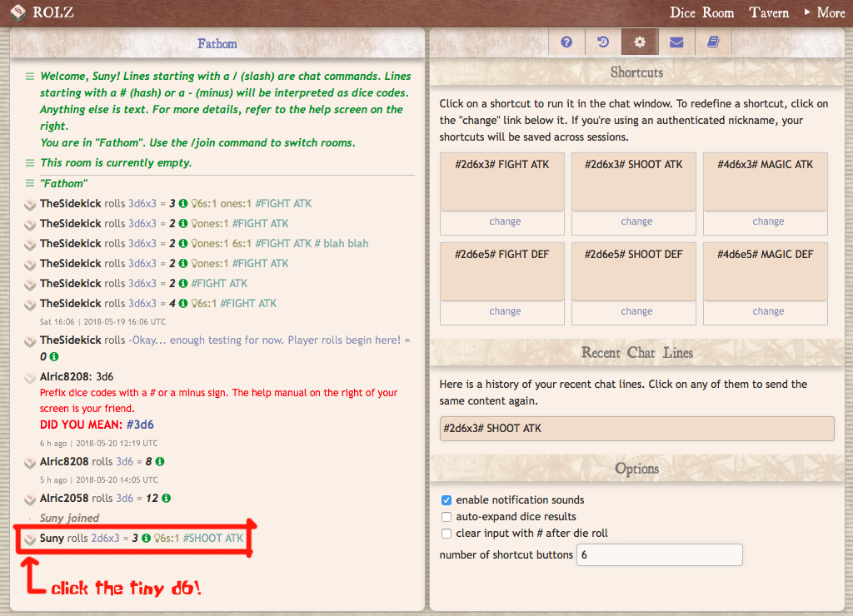Click the tiny d6 next to Suny's roll
Screen dimensions: 853x616
pyautogui.click(x=30, y=539)
